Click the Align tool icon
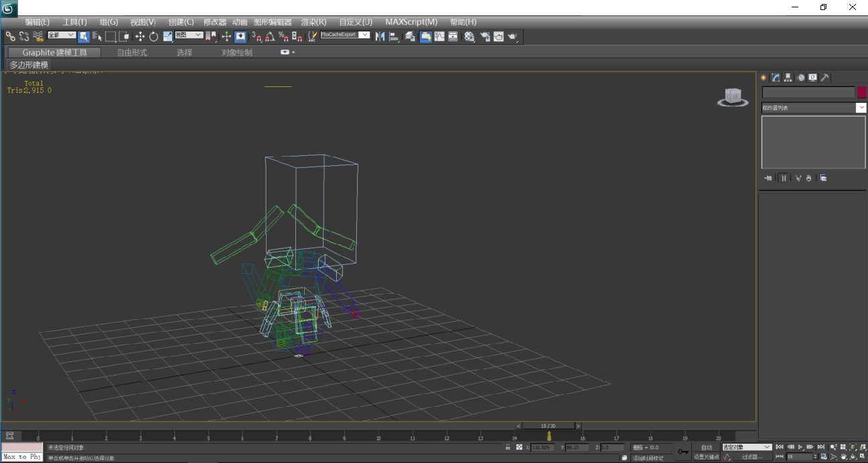This screenshot has width=868, height=463. (394, 36)
